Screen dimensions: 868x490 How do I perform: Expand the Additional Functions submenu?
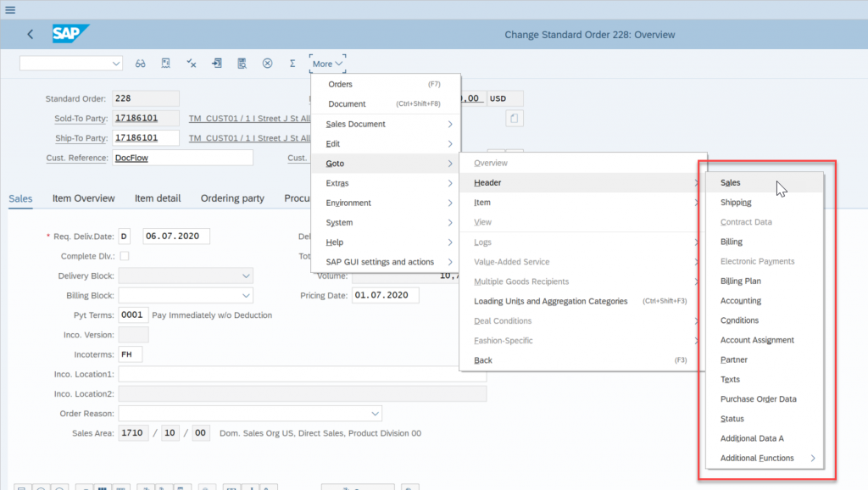(x=765, y=459)
